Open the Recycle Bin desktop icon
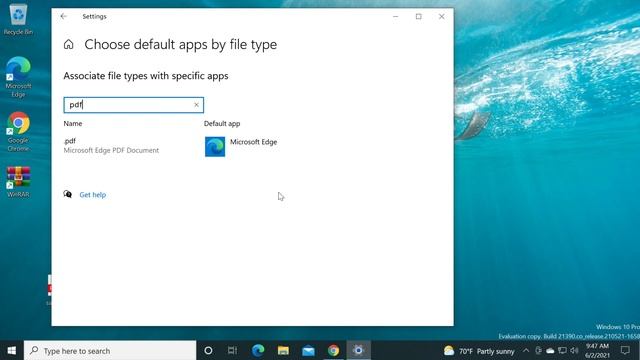The width and height of the screenshot is (640, 360). (18, 19)
